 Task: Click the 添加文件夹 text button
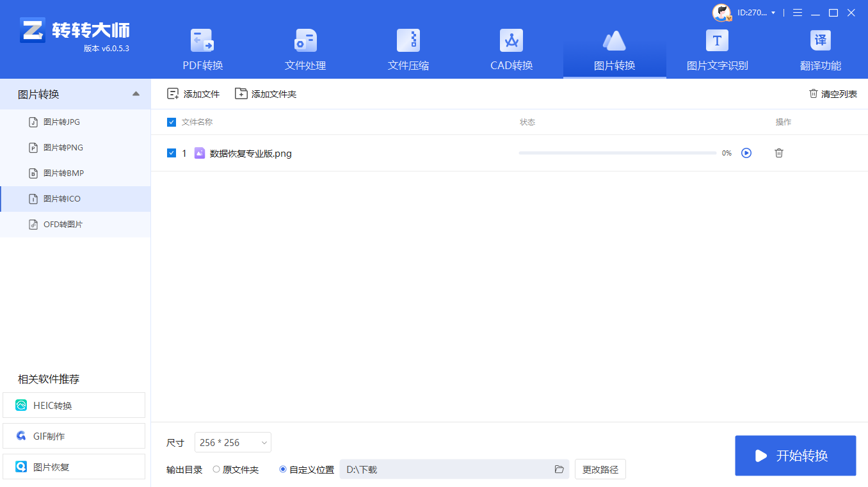click(274, 95)
